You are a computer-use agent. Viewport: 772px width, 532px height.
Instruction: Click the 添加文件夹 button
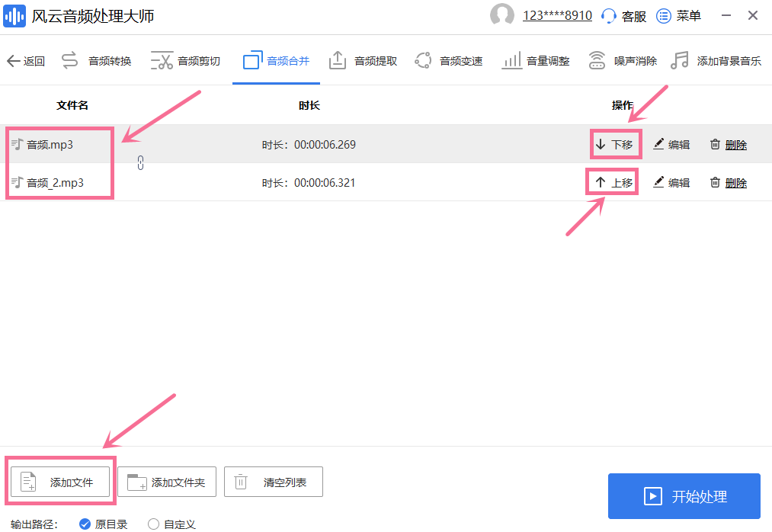167,482
